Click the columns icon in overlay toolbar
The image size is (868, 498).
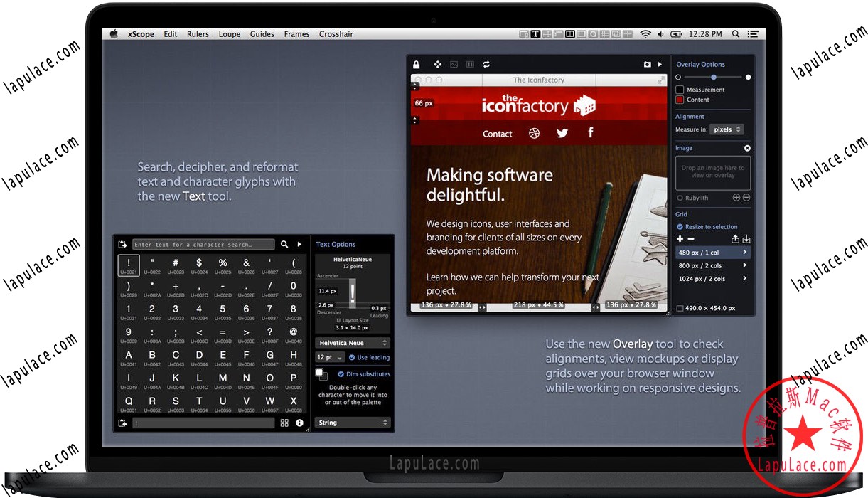pos(470,64)
